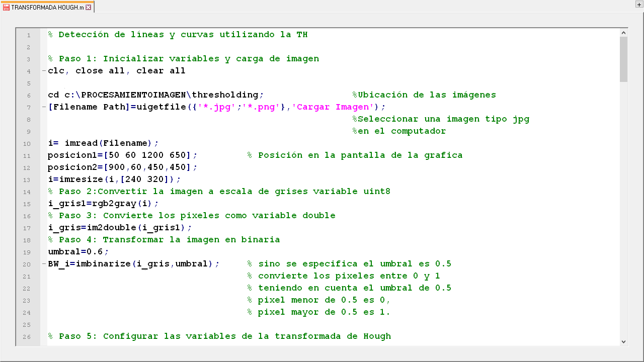Click the vertical scrollbar thumb
The image size is (644, 362).
(x=624, y=59)
